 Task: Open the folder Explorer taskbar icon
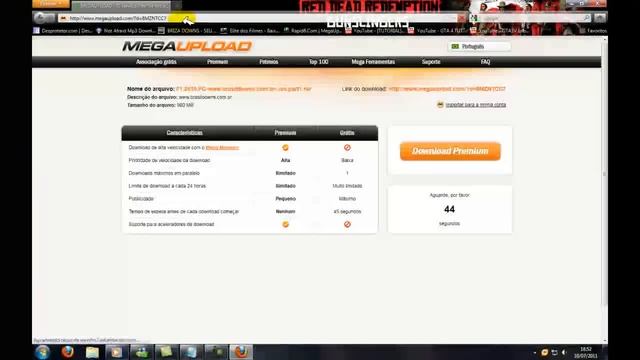92,352
